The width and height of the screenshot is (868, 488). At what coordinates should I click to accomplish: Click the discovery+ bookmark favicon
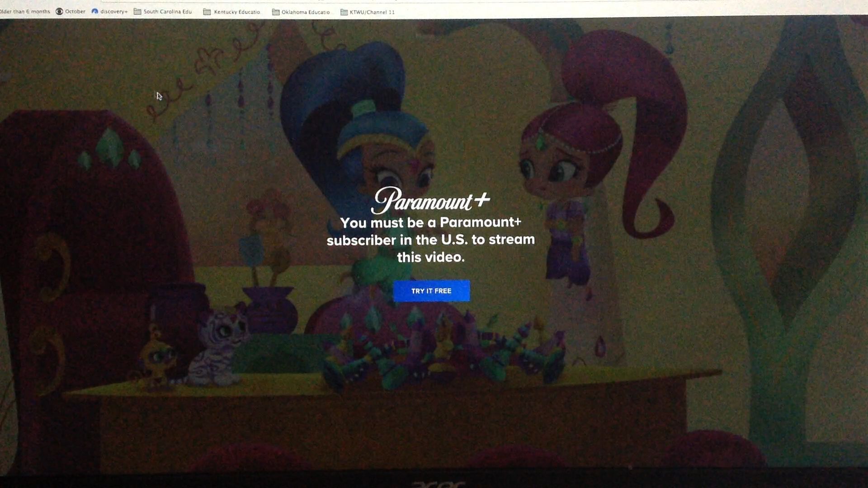[x=95, y=11]
